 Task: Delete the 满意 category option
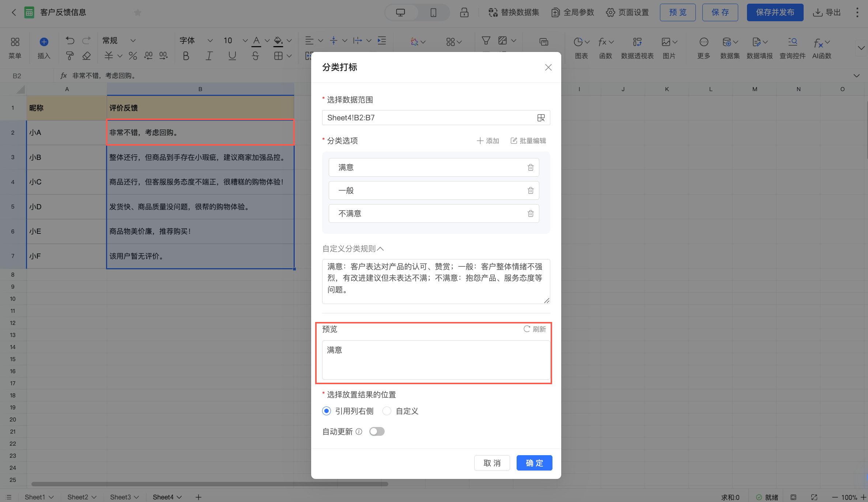click(531, 168)
